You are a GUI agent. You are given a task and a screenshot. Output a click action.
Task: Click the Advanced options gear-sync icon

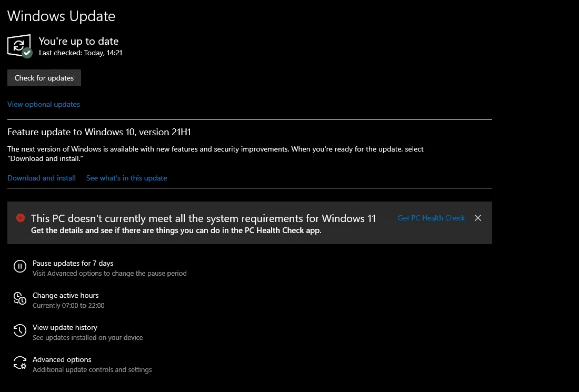20,363
